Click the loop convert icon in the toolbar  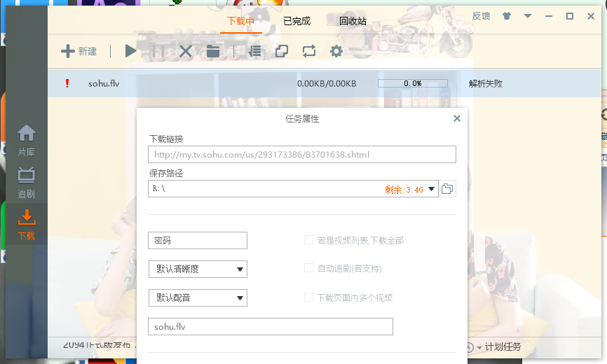pos(309,51)
